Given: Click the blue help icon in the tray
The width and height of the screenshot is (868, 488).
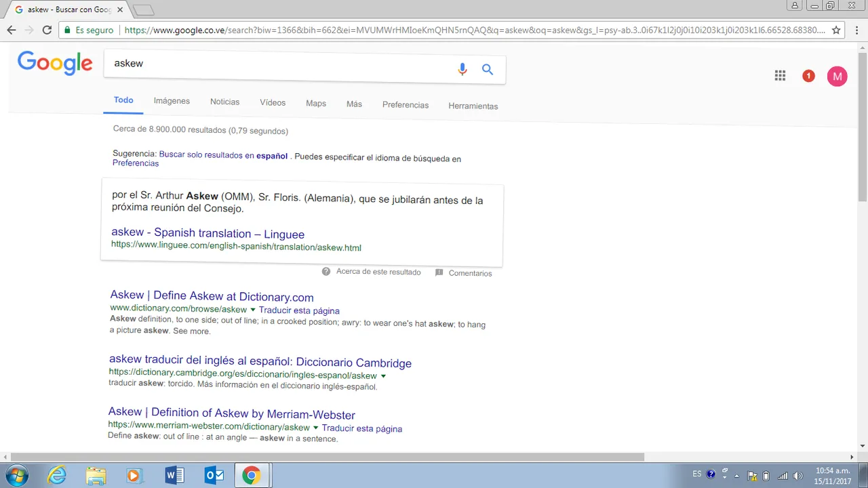Looking at the screenshot, I should [711, 474].
